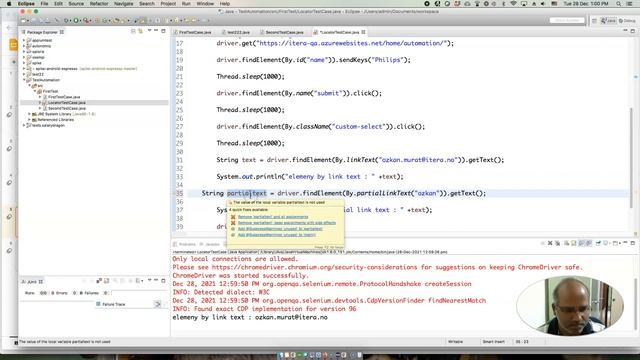Screen dimensions: 640x360
Task: Click the Quick Access search field
Action: [x=567, y=20]
